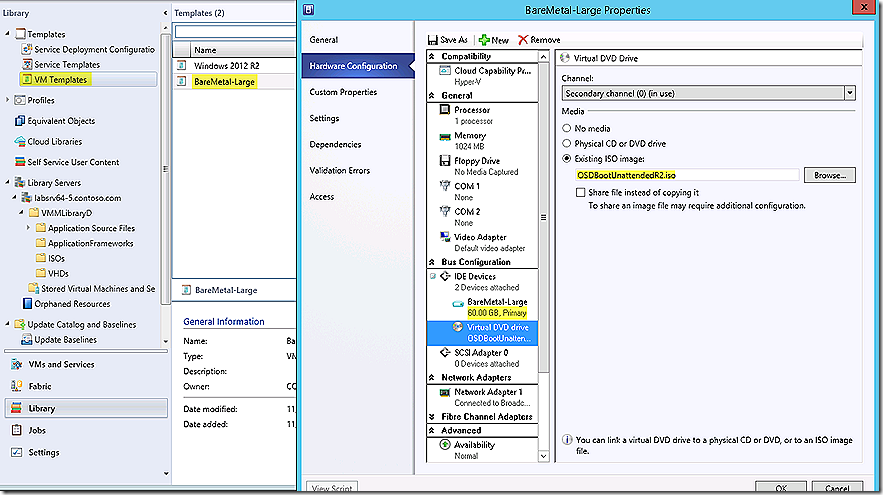
Task: Select the Windows 2012 R2 template row
Action: [235, 65]
